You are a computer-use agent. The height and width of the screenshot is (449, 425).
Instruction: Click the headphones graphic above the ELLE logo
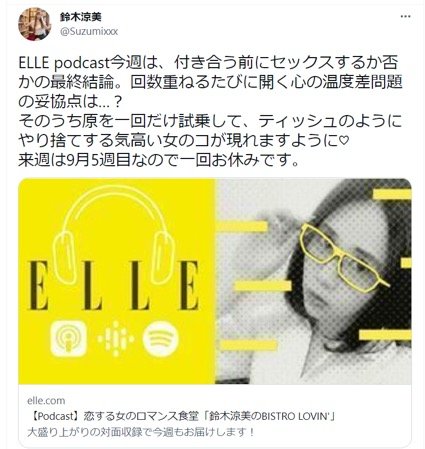pos(114,234)
